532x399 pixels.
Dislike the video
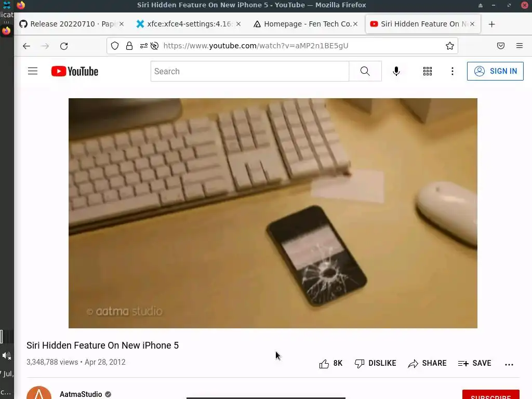click(x=375, y=363)
